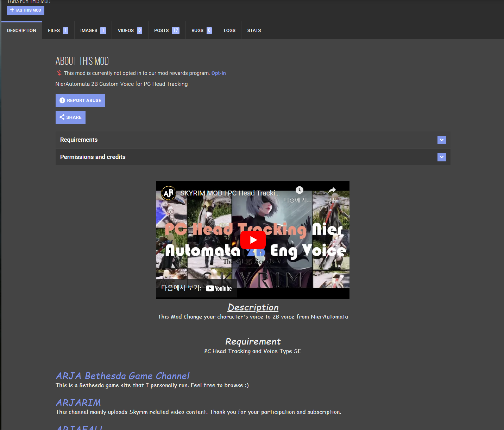Click the Requirement heading text
The width and height of the screenshot is (504, 430).
click(253, 341)
